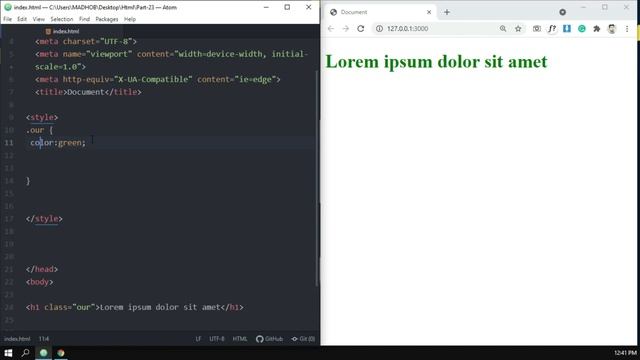
Task: Open the Extensions puzzle piece menu
Action: [597, 29]
